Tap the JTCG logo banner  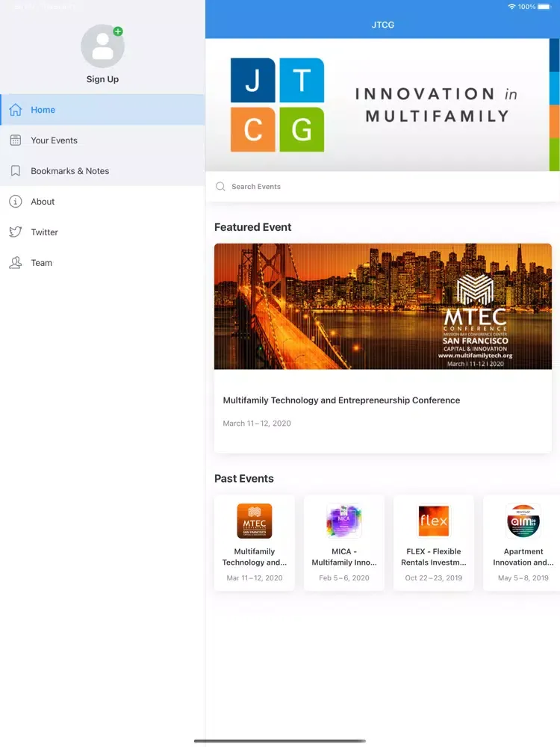pyautogui.click(x=382, y=105)
